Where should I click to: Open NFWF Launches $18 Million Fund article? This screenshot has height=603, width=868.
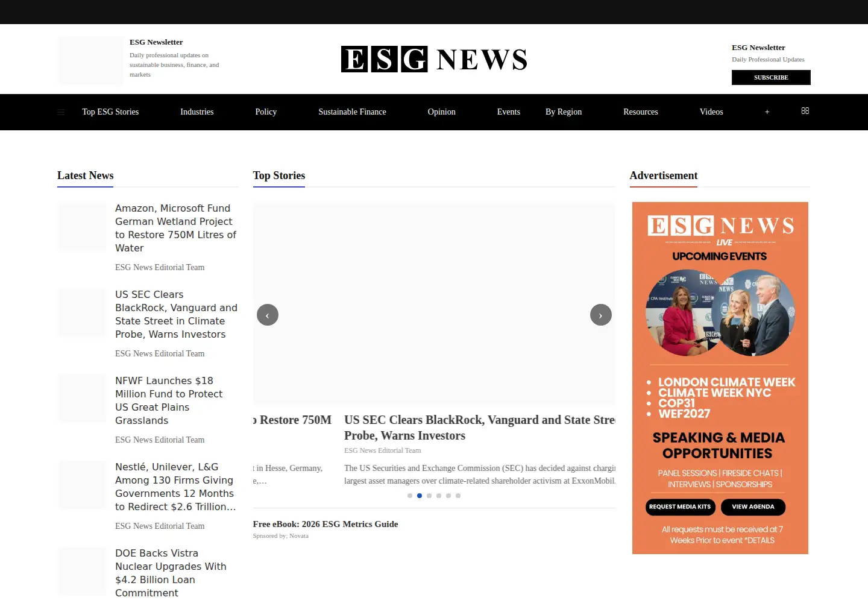(169, 400)
